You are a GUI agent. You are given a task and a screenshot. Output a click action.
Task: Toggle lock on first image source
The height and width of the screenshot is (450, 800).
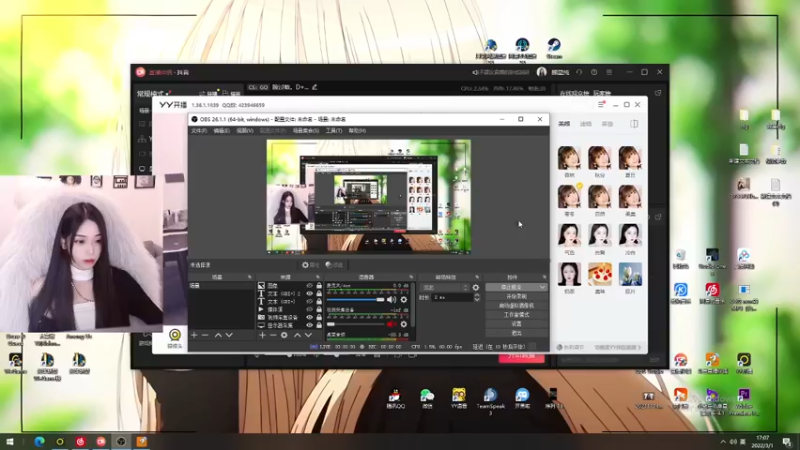[x=319, y=286]
